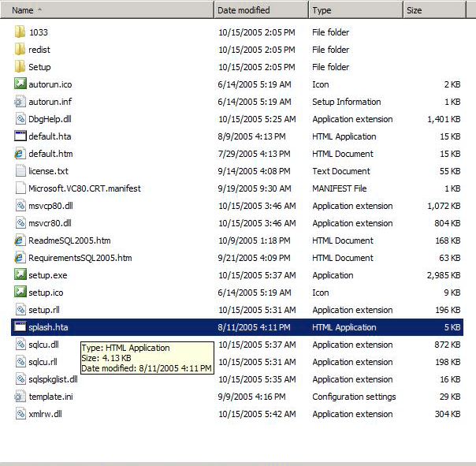The width and height of the screenshot is (476, 466).
Task: Select the msvcr80.dll file name
Action: pyautogui.click(x=50, y=223)
